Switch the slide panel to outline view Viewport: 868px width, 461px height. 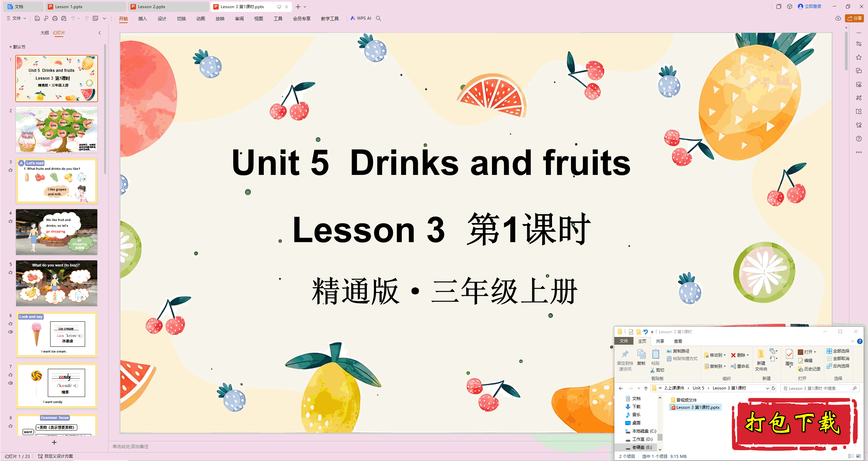coord(44,33)
